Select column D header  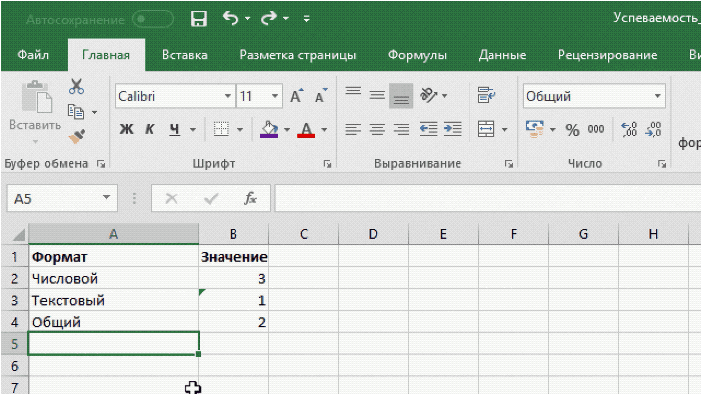(373, 234)
